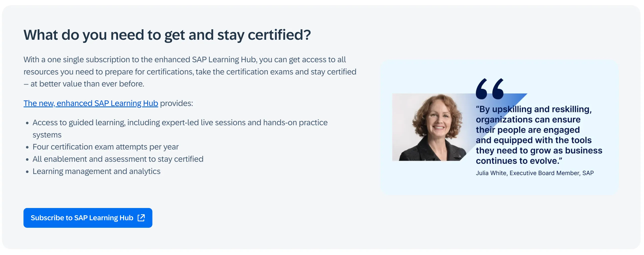
Task: Click the 'Access to guided learning' list item
Action: point(180,122)
